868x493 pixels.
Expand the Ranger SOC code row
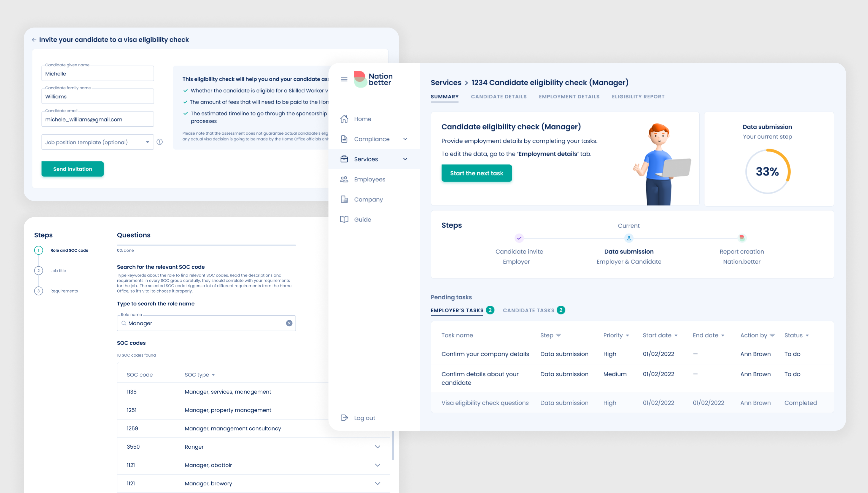[377, 447]
